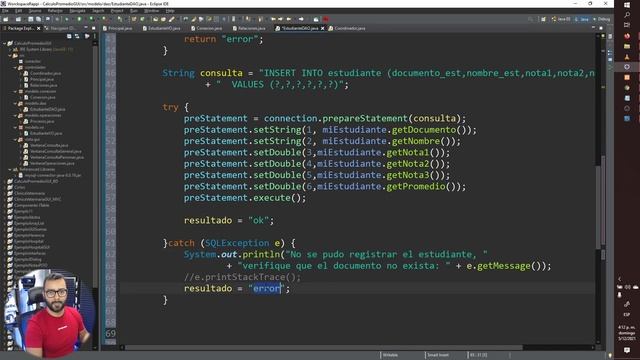Screen dimensions: 640x360
Task: Collapse the CalculoPromedioGUI project node
Action: [4, 43]
